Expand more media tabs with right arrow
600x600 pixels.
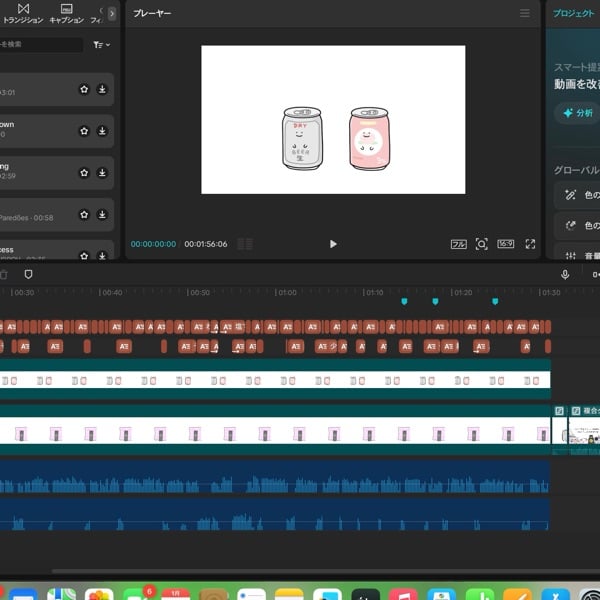112,13
